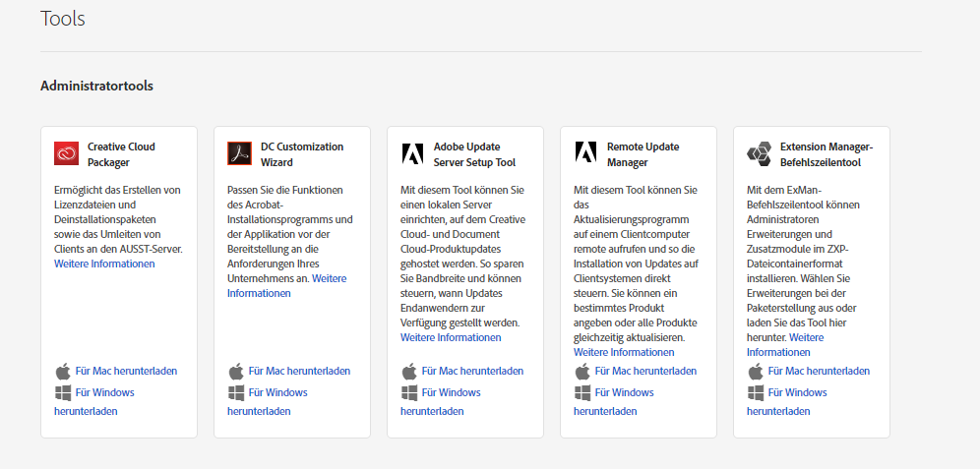Open Weitere Informationen for Creative Cloud Packager
Image resolution: width=980 pixels, height=469 pixels.
104,264
